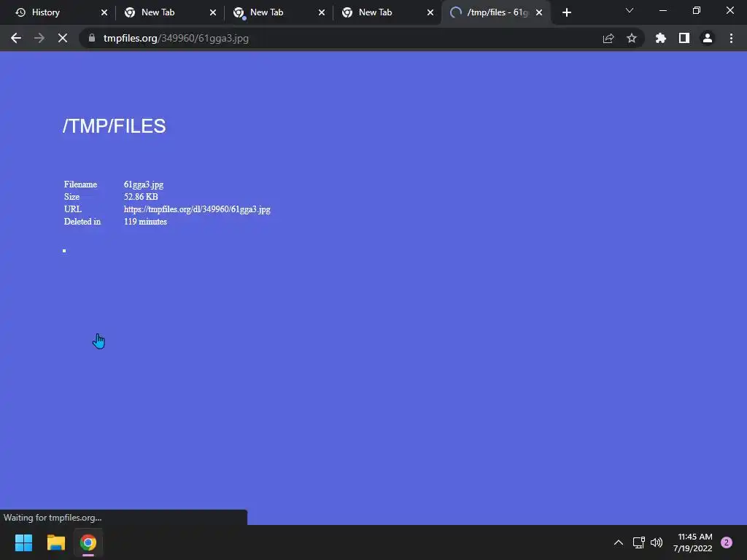This screenshot has height=560, width=747.
Task: Open Chrome's three-dot menu
Action: (731, 38)
